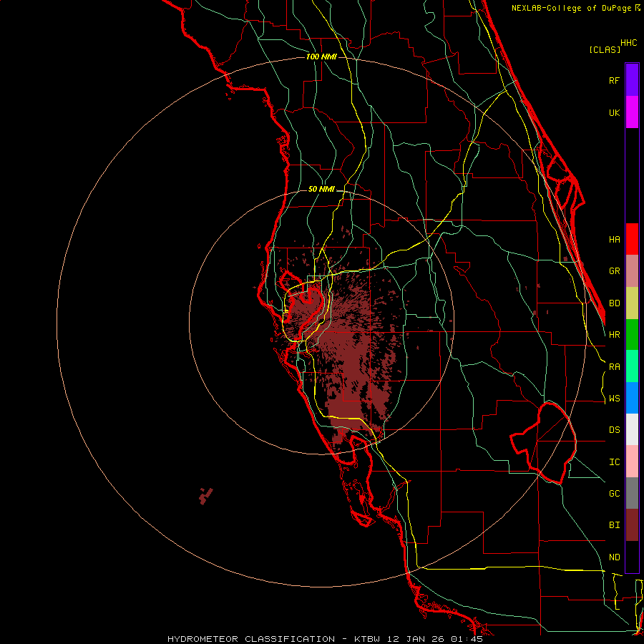Screen dimensions: 644x644
Task: Click the 'HA' legend label
Action: [x=614, y=239]
